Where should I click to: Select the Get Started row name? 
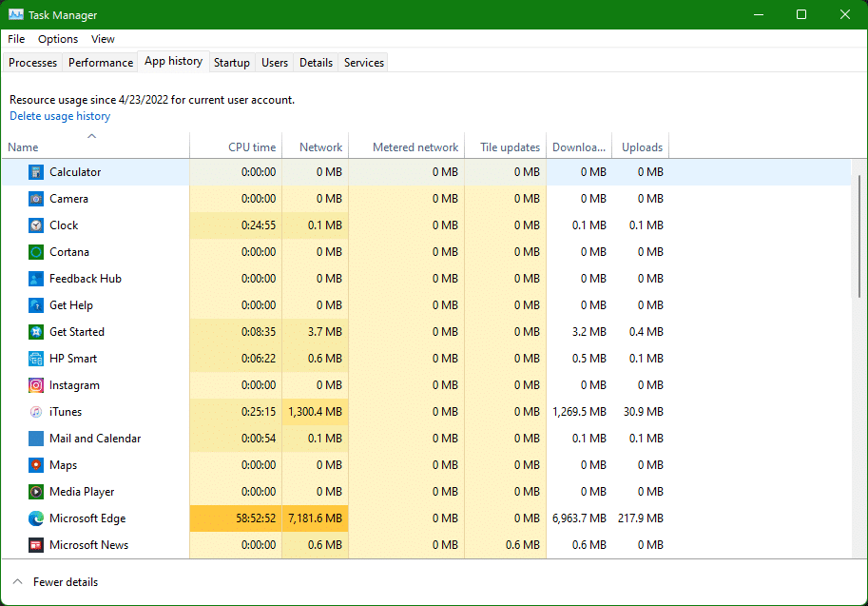(x=77, y=332)
